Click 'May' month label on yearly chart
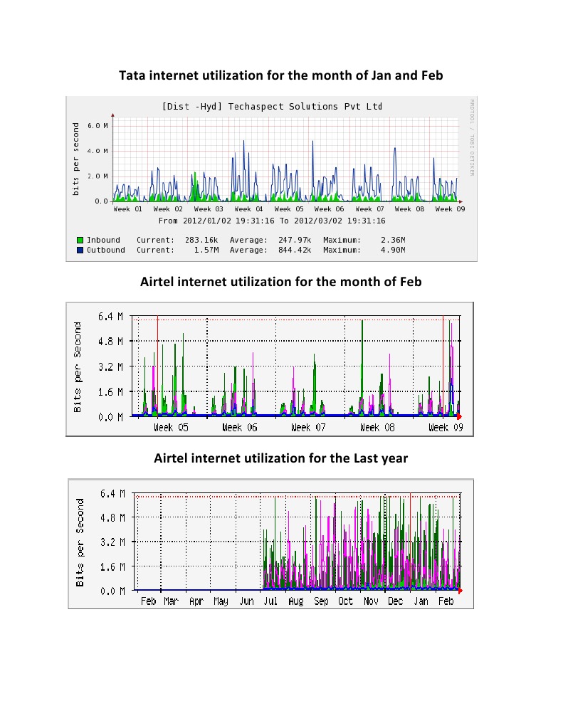Screen dimensions: 563x728 [221, 601]
